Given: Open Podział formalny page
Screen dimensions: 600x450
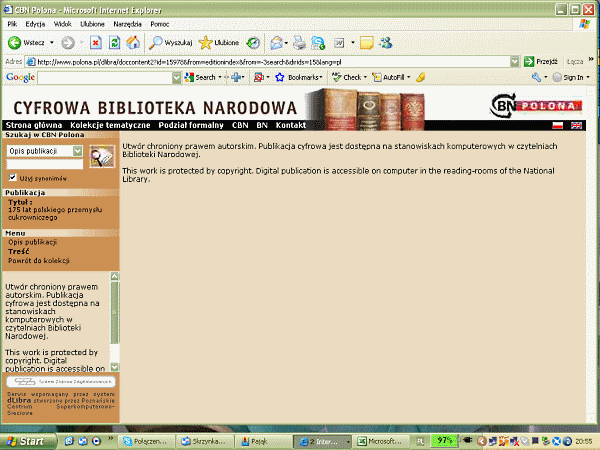Looking at the screenshot, I should coord(191,125).
